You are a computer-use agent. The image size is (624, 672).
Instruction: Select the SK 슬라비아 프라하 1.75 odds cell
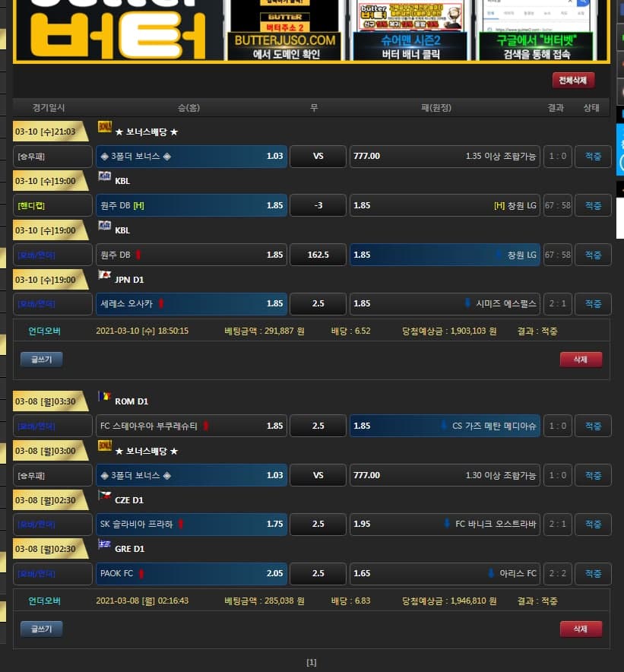point(191,524)
